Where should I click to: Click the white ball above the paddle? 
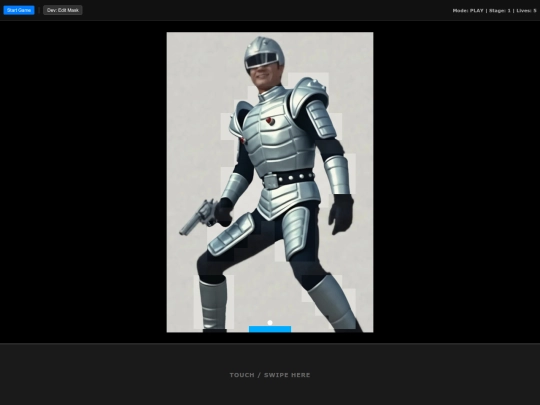click(x=270, y=323)
